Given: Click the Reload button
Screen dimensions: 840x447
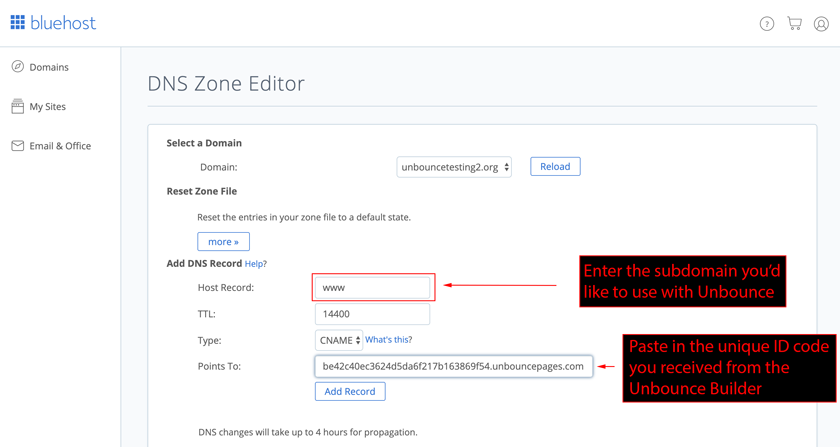Looking at the screenshot, I should pos(555,166).
